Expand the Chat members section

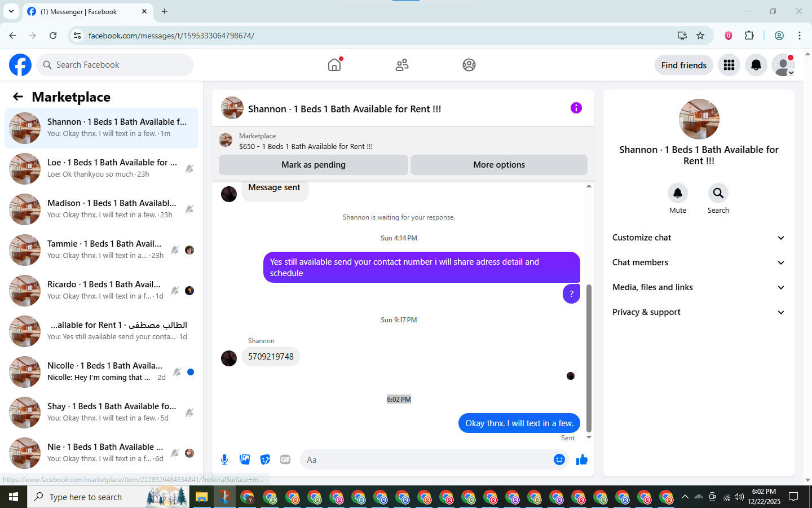[699, 262]
